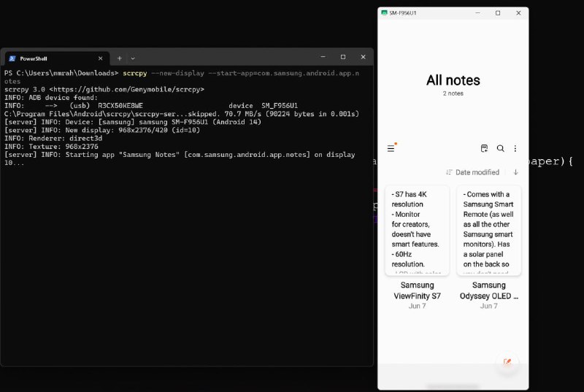The height and width of the screenshot is (392, 584).
Task: Click 'Starting app "Samsung Notes"' log line
Action: [180, 158]
